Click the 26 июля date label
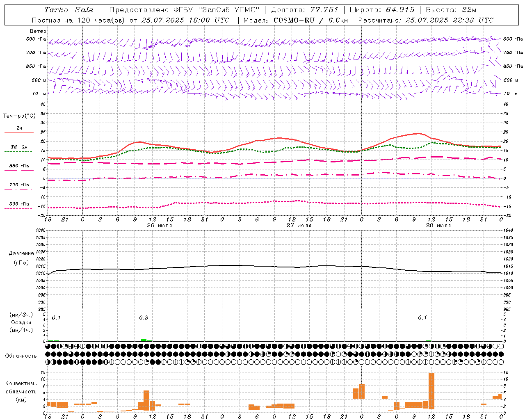Image resolution: width=525 pixels, height=420 pixels. [x=159, y=225]
